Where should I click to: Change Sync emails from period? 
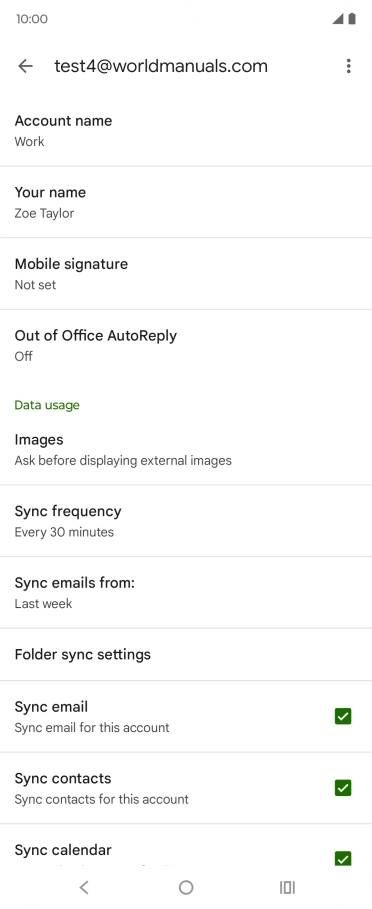point(186,592)
